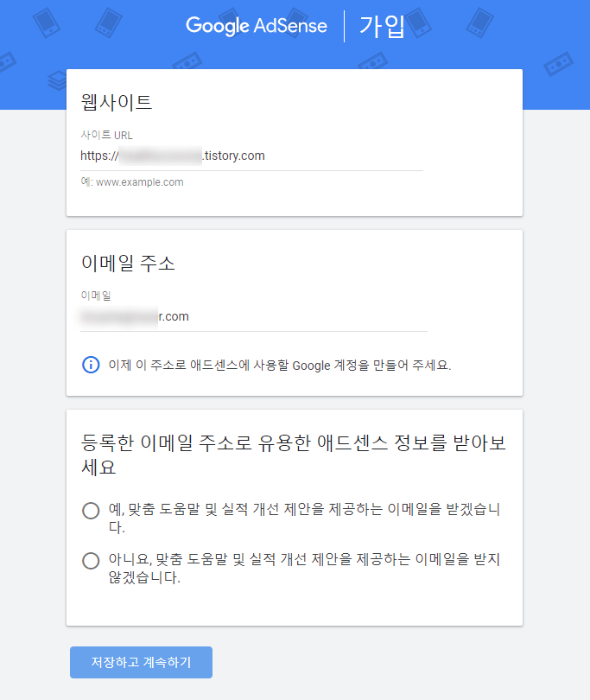The width and height of the screenshot is (590, 700).
Task: Click the '사이트 URL' field label
Action: click(106, 135)
